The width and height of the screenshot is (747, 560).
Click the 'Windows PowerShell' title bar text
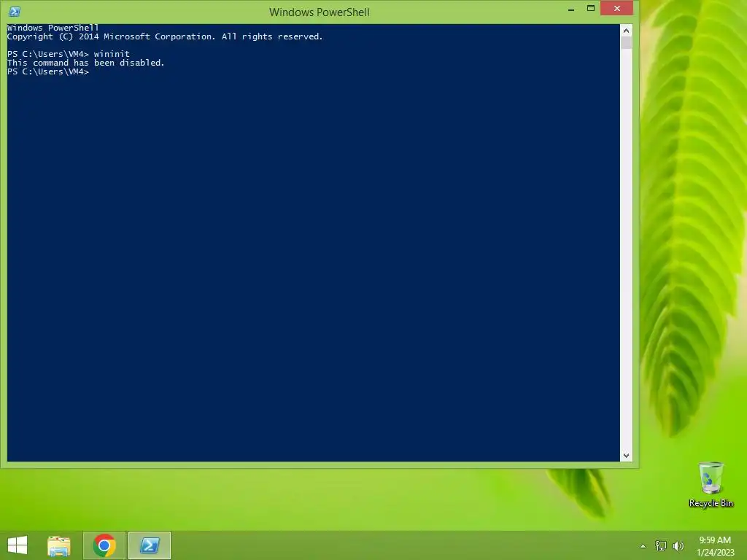320,12
